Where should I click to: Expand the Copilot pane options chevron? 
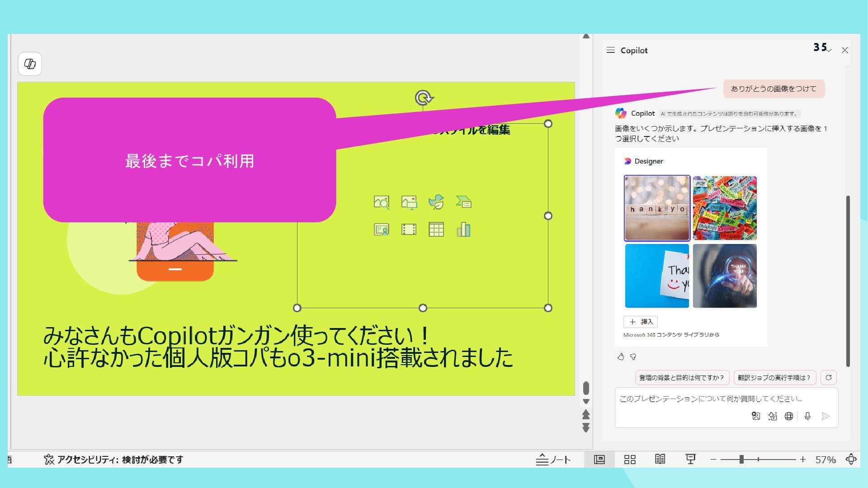click(x=829, y=51)
